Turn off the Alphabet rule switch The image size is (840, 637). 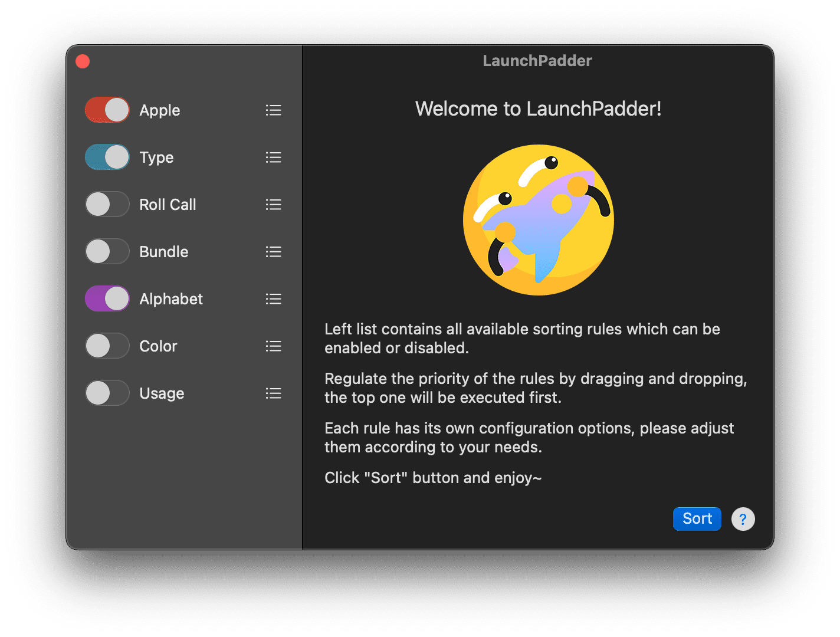pyautogui.click(x=107, y=298)
